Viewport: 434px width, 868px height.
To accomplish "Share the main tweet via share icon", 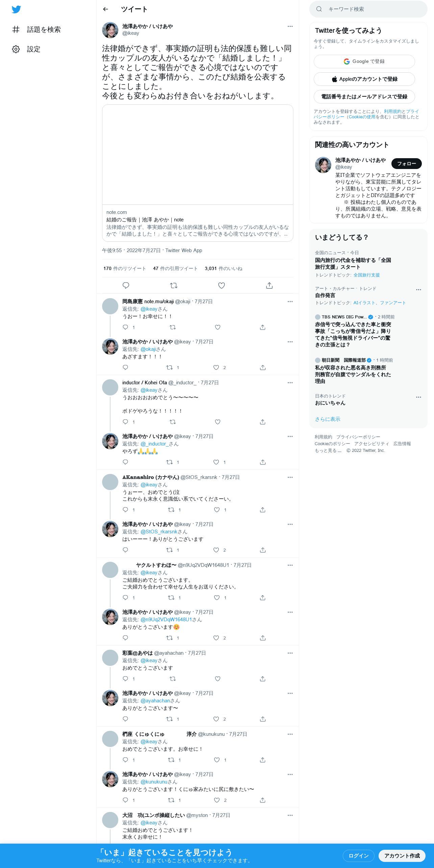I will coord(269,285).
